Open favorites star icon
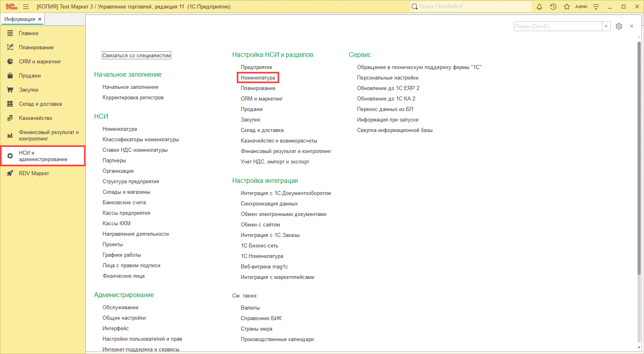The image size is (644, 354). coord(567,6)
